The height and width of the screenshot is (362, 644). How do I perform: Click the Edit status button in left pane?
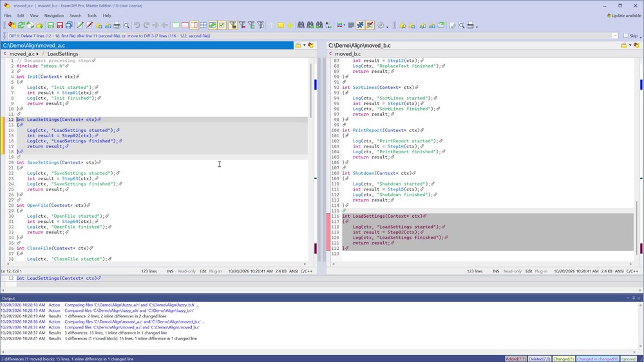pyautogui.click(x=203, y=271)
